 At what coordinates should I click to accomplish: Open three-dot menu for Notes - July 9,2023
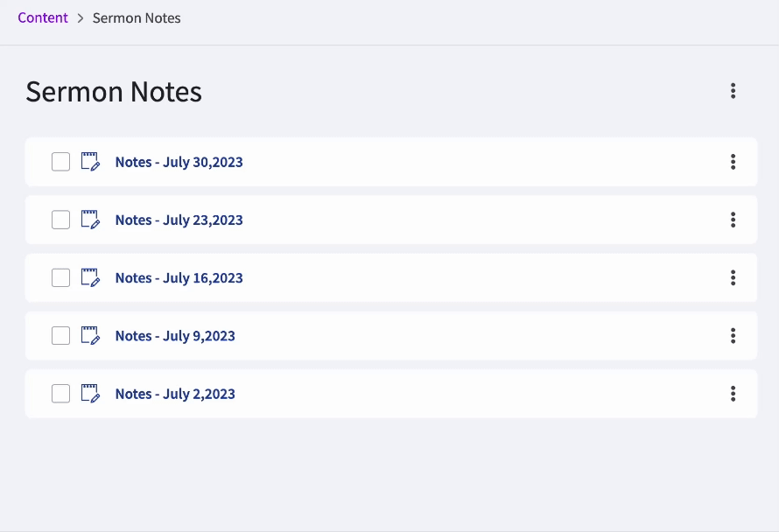(733, 335)
